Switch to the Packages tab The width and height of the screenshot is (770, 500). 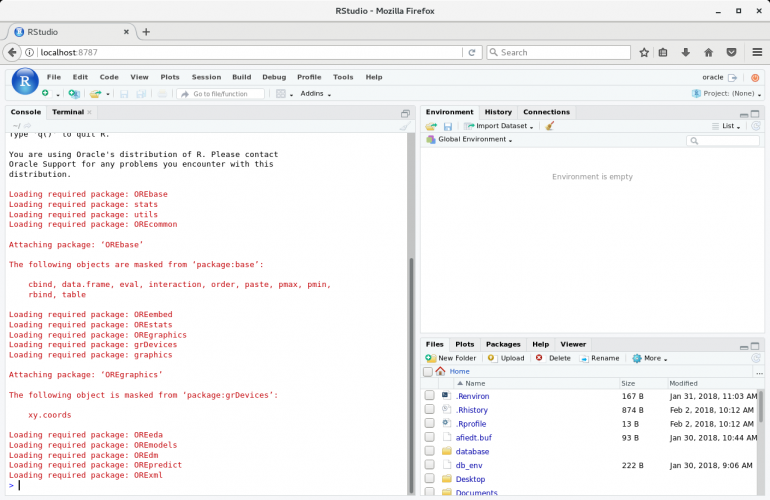(x=503, y=344)
